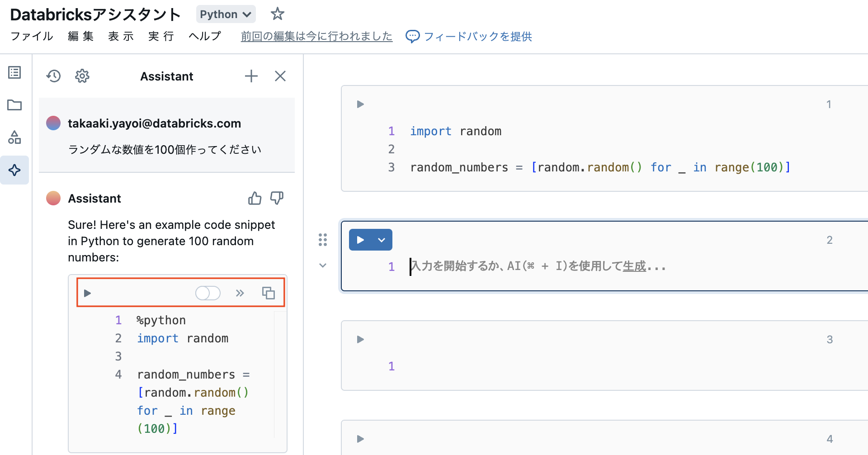Viewport: 868px width, 455px height.
Task: Click the Assistant avatar in the response
Action: (x=53, y=198)
